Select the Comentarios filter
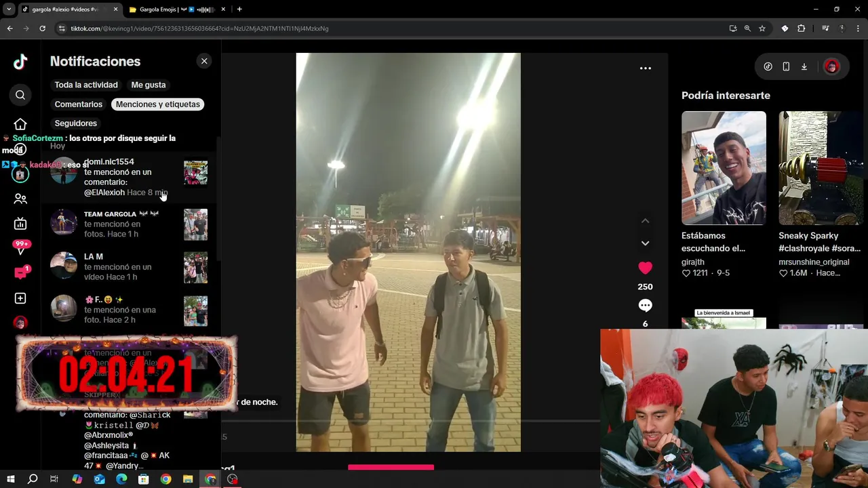 click(x=79, y=104)
